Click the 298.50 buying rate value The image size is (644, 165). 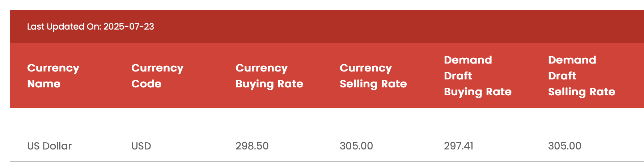pyautogui.click(x=252, y=146)
